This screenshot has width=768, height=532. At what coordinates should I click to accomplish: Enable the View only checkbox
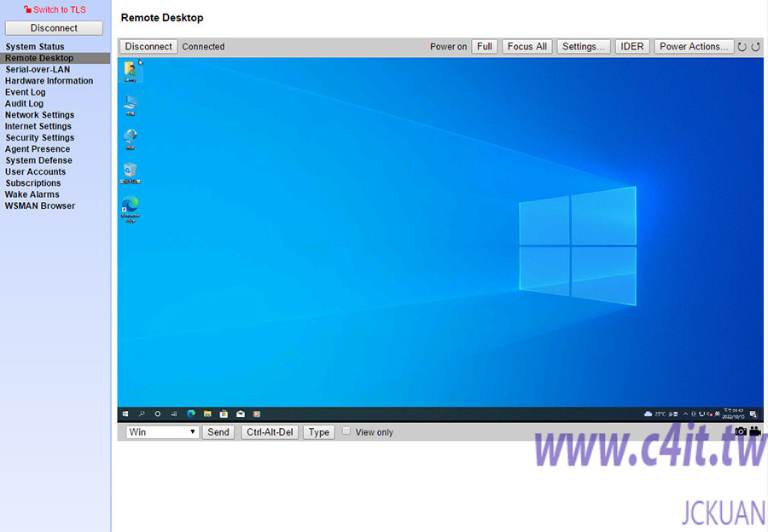346,431
